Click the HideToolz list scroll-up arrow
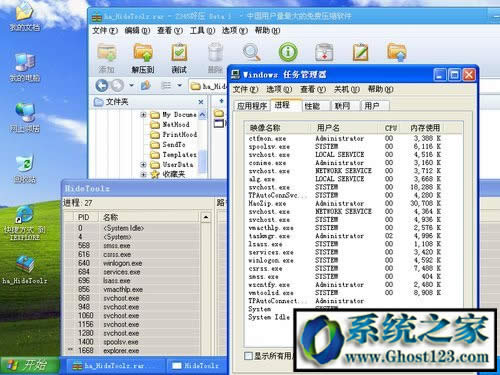 point(206,218)
